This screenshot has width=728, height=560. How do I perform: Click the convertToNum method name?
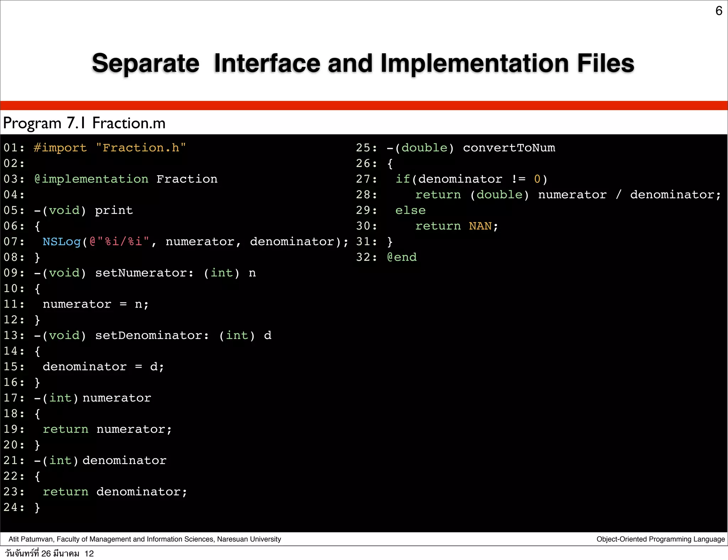[x=509, y=148]
